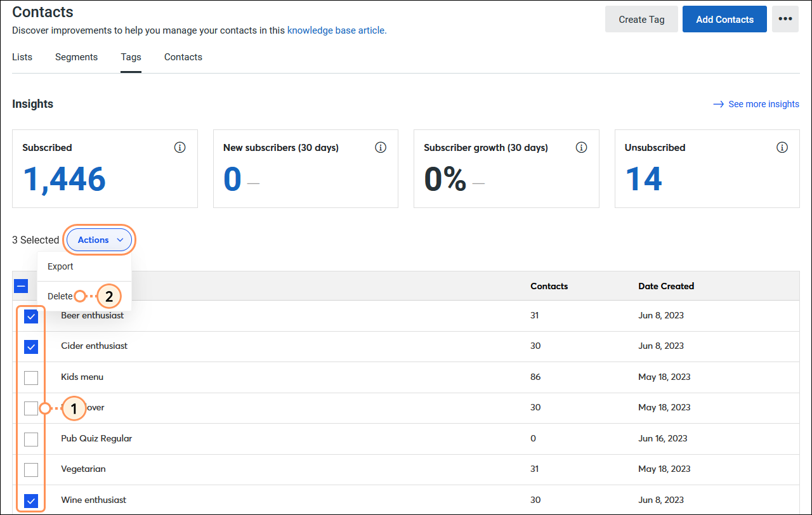
Task: Click the 86 contacts count for Kids menu
Action: [x=535, y=377]
